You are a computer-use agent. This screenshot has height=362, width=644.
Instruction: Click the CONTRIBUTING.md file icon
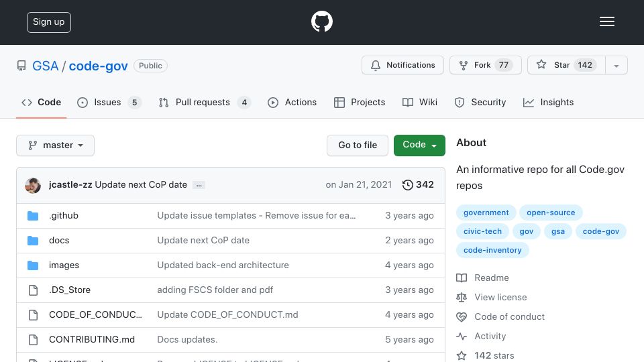33,340
